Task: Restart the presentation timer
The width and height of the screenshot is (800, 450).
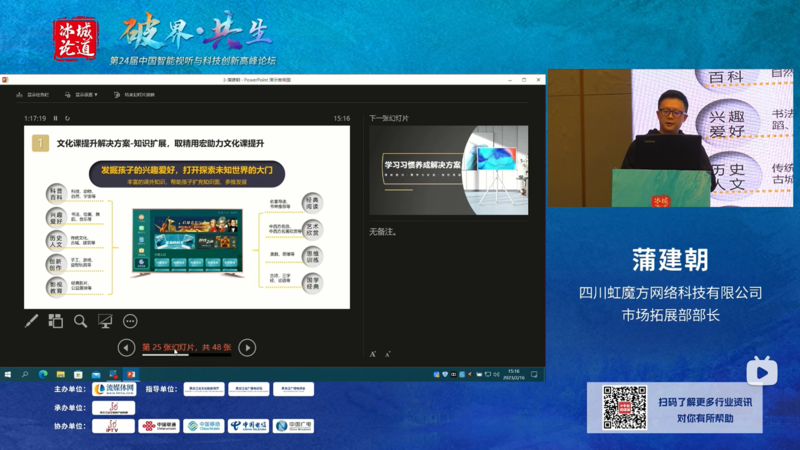Action: 68,118
